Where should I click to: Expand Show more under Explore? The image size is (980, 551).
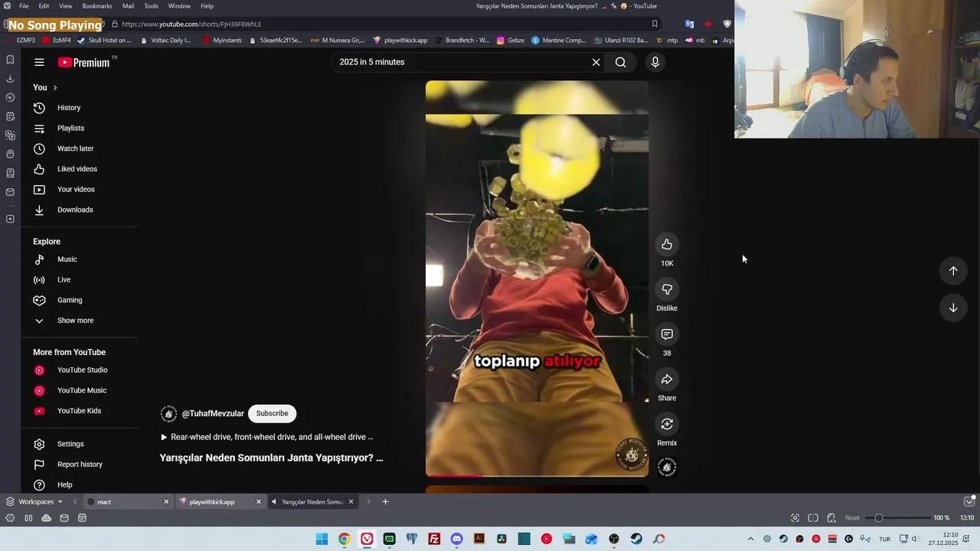pyautogui.click(x=75, y=321)
